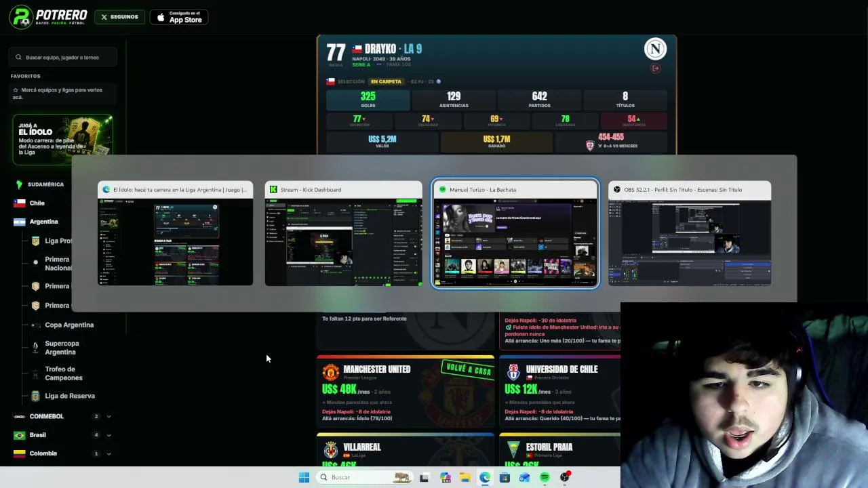Open the Windows Start menu

(x=304, y=477)
